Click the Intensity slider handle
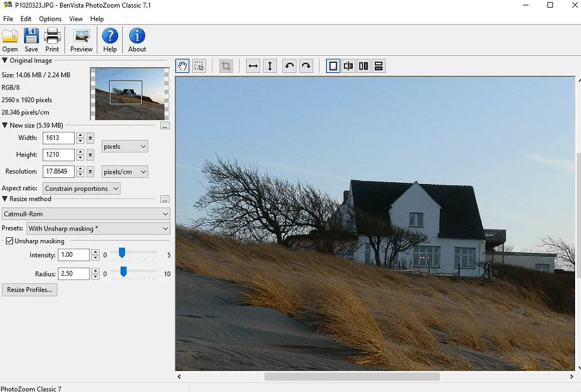This screenshot has width=581, height=392. coord(122,253)
